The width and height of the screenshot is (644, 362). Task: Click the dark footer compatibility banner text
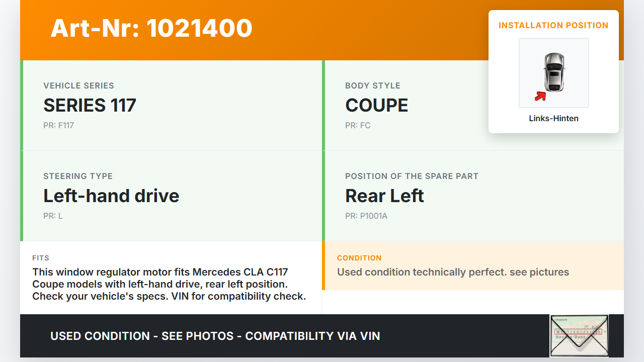coord(215,336)
